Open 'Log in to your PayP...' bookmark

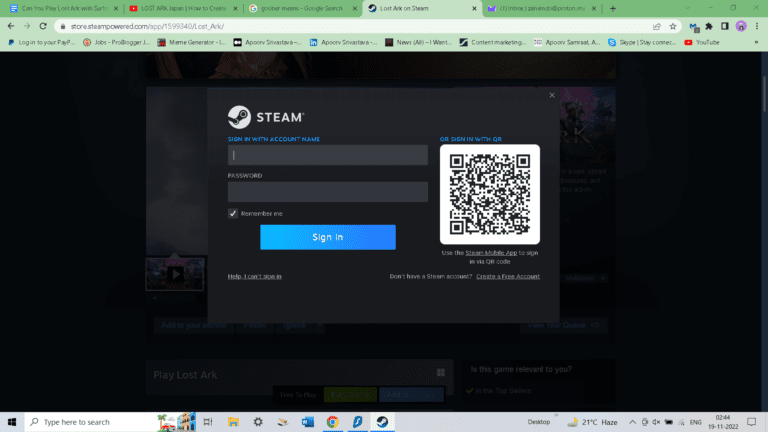click(42, 43)
